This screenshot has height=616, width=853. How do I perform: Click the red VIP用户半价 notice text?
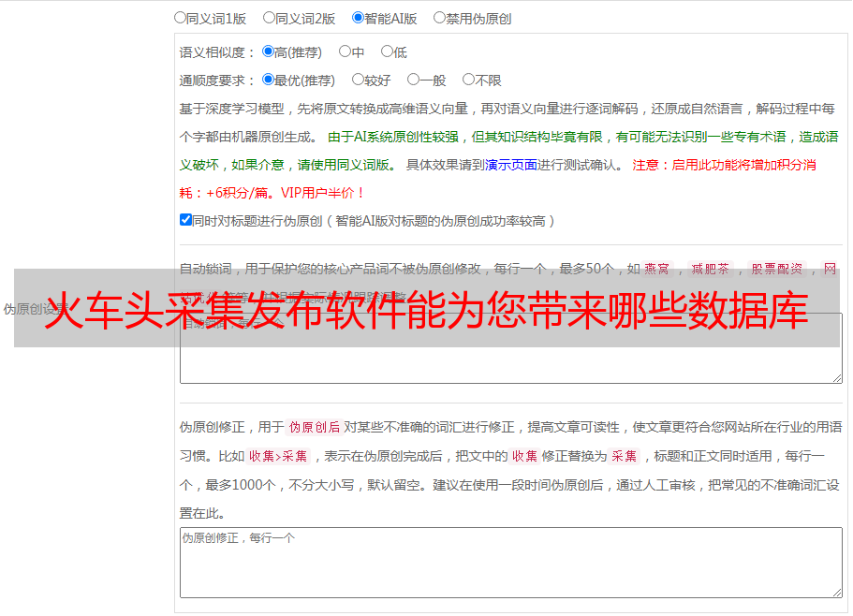pyautogui.click(x=322, y=193)
